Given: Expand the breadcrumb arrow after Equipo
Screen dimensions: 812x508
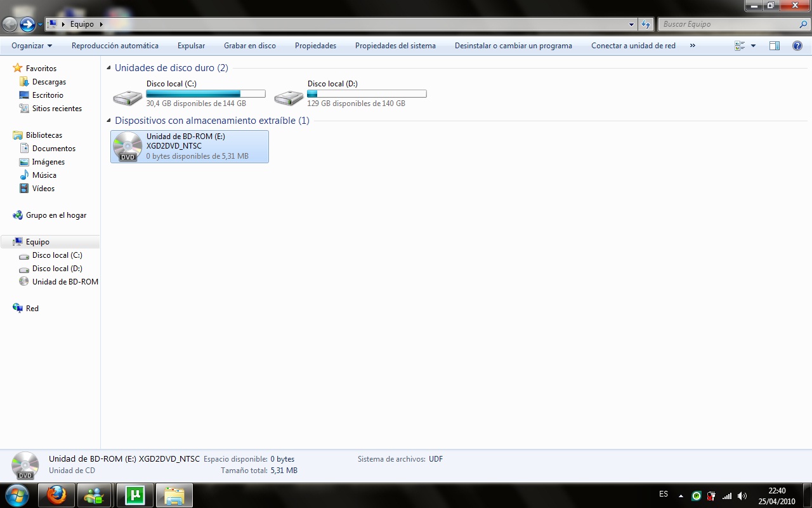Looking at the screenshot, I should click(x=101, y=24).
